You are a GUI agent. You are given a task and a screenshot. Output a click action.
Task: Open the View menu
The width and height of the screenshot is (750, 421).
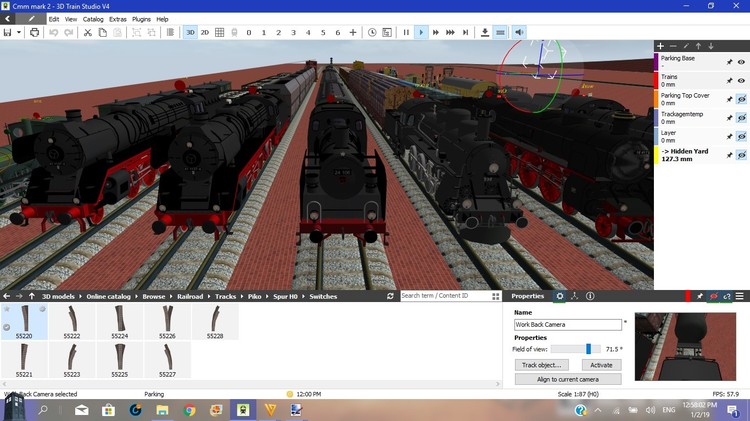coord(71,19)
